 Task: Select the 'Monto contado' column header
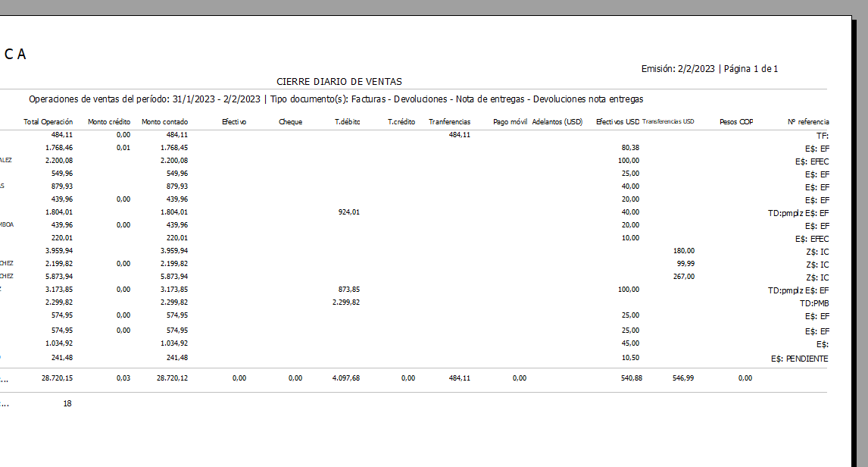click(x=164, y=122)
